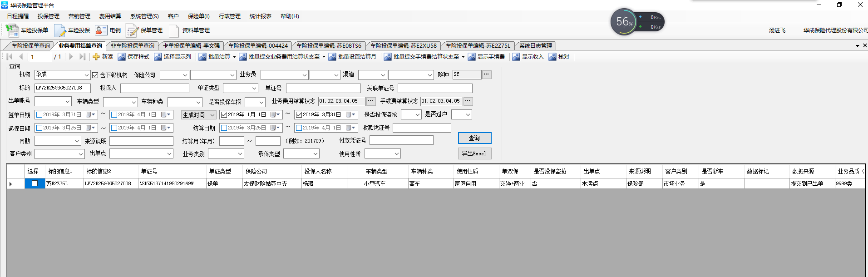Click the 导出Excel button
868x277 pixels.
[x=474, y=153]
